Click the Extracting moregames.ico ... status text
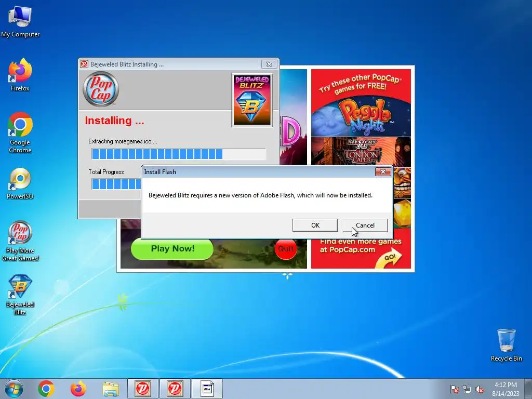Image resolution: width=532 pixels, height=399 pixels. coord(123,141)
